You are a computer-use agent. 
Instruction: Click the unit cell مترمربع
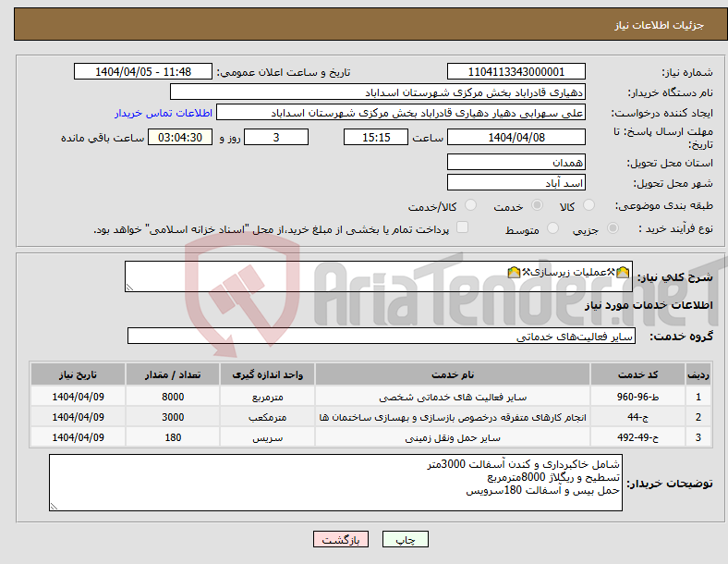tap(267, 397)
